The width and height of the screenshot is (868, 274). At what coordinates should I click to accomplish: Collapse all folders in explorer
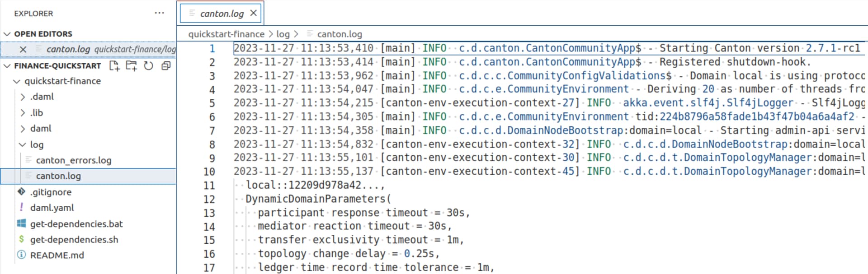[x=166, y=66]
